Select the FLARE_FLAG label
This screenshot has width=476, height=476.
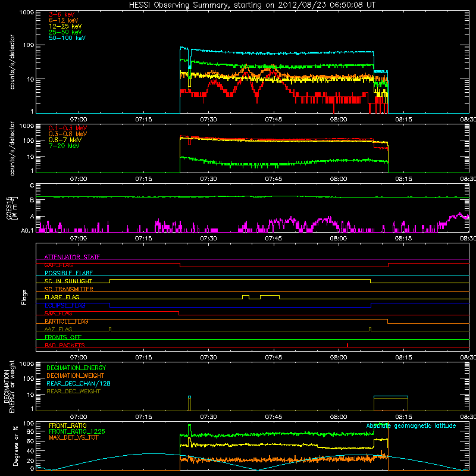(62, 297)
